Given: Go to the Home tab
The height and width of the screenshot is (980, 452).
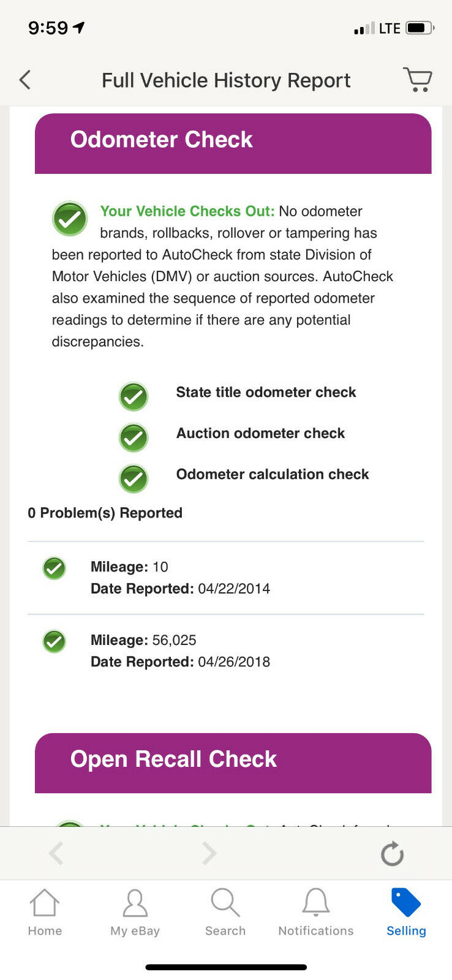Looking at the screenshot, I should click(x=45, y=913).
